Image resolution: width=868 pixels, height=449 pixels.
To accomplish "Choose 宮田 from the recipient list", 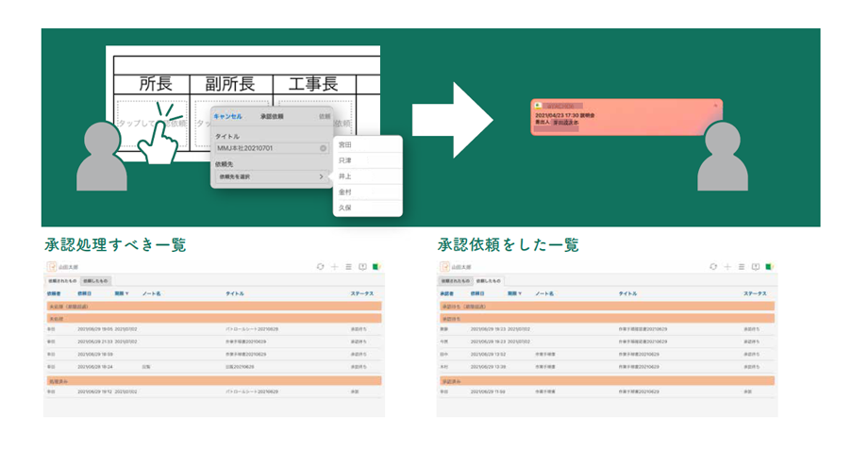I will tap(368, 144).
